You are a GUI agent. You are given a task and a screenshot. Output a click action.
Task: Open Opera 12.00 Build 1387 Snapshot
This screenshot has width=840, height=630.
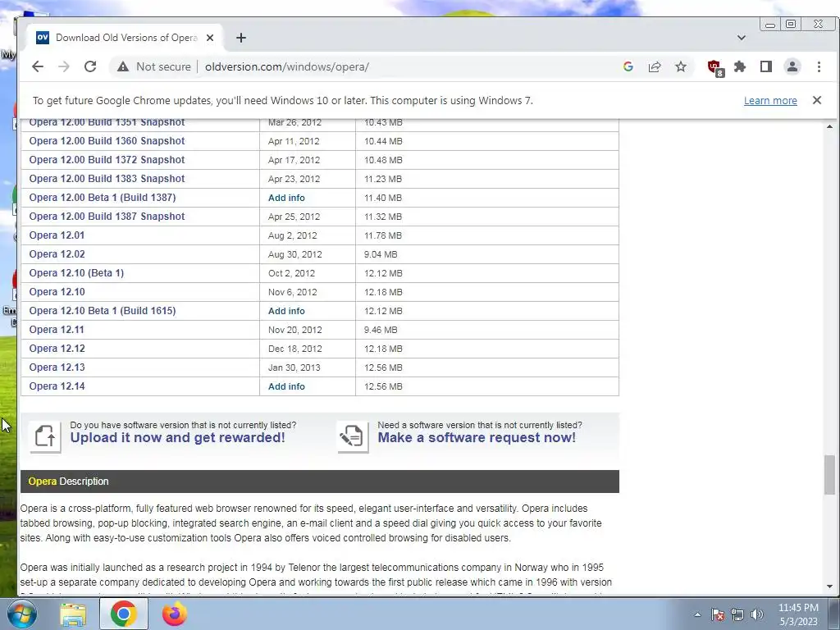pyautogui.click(x=107, y=217)
